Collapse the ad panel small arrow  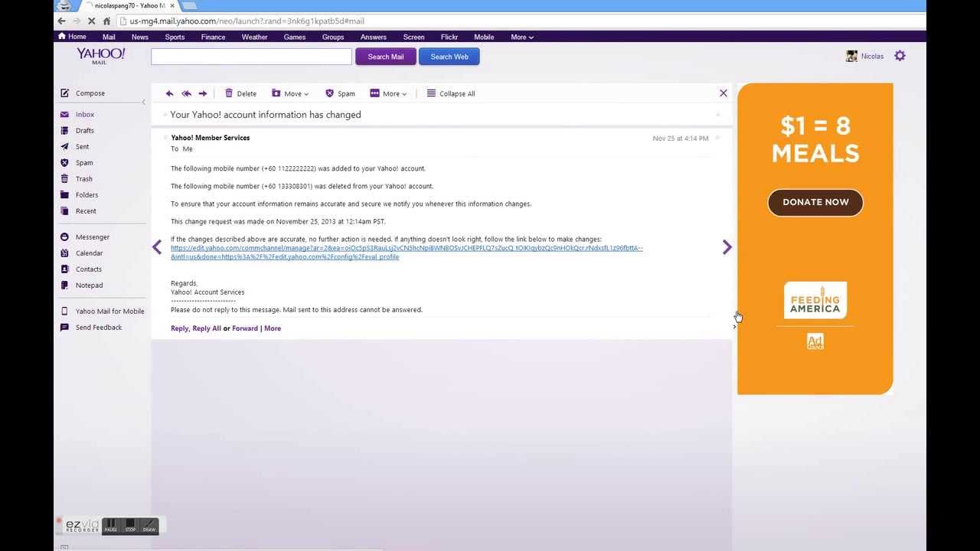pos(734,327)
